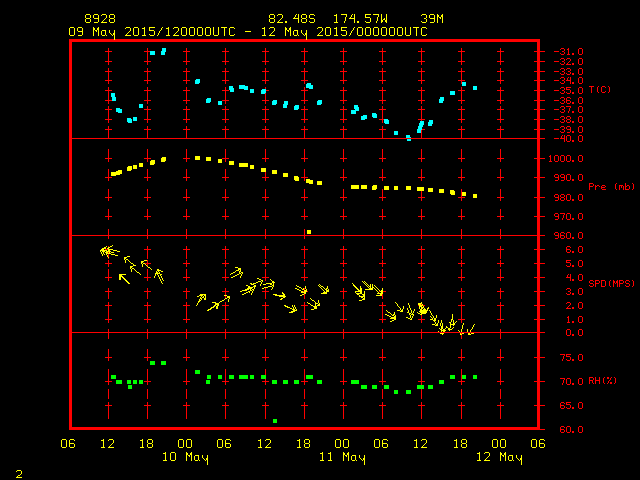
Task: Click the "4.0" wind speed tick value
Action: click(575, 278)
